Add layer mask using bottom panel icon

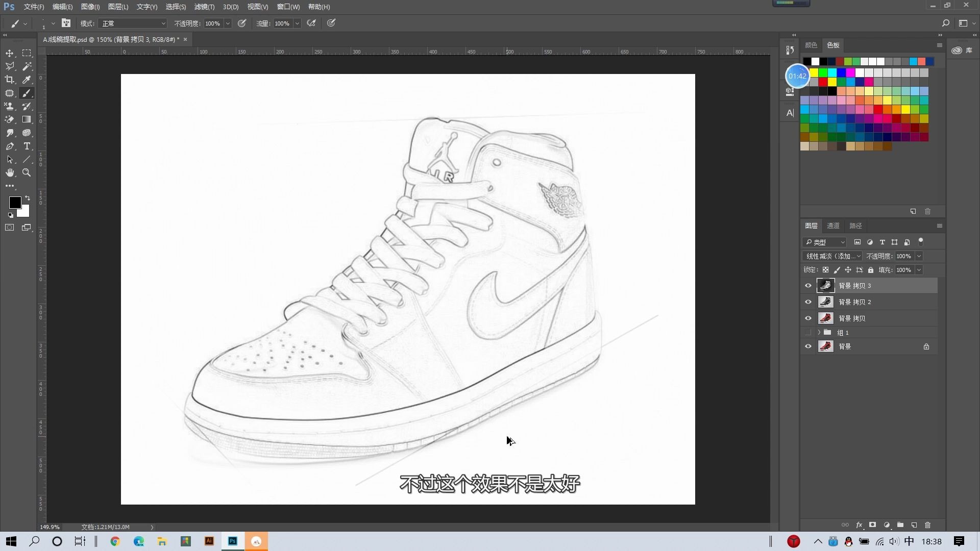point(873,525)
